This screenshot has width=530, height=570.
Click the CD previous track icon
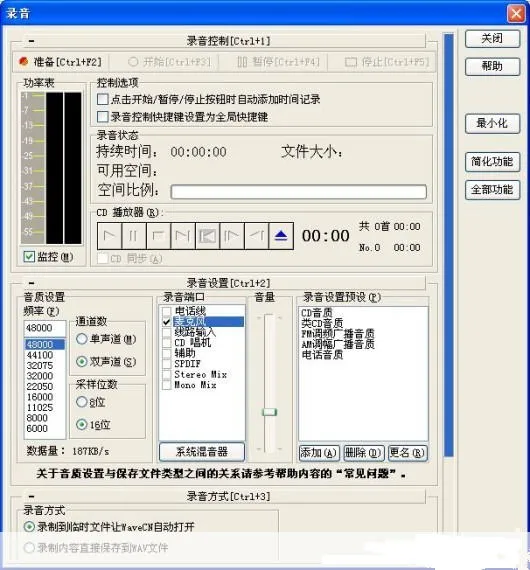(x=207, y=236)
